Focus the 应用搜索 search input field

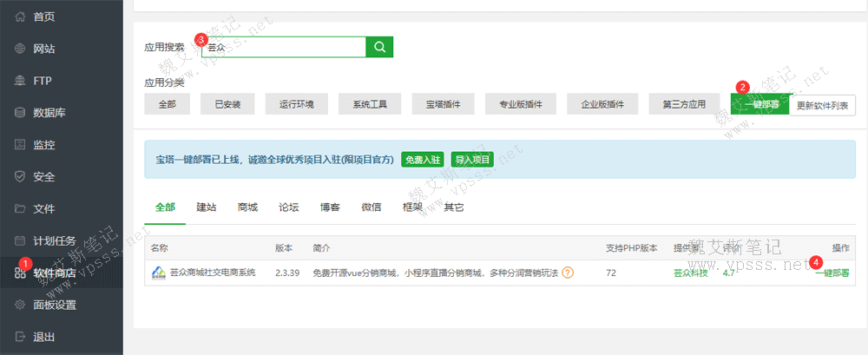pyautogui.click(x=284, y=47)
